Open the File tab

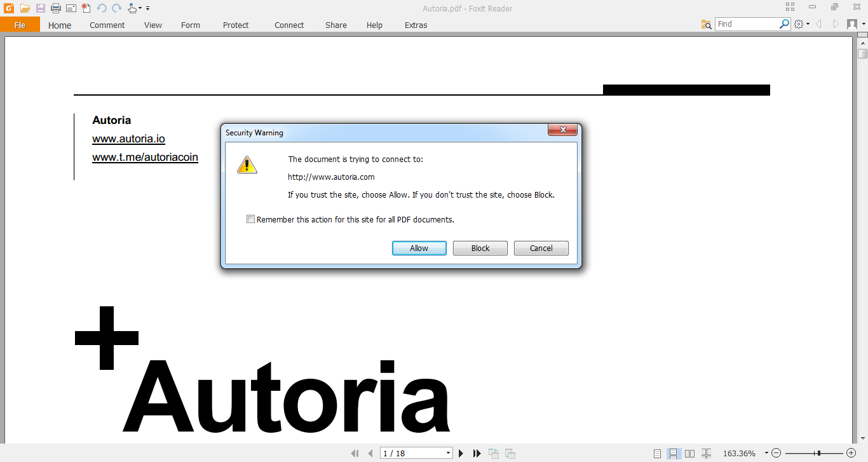point(20,25)
